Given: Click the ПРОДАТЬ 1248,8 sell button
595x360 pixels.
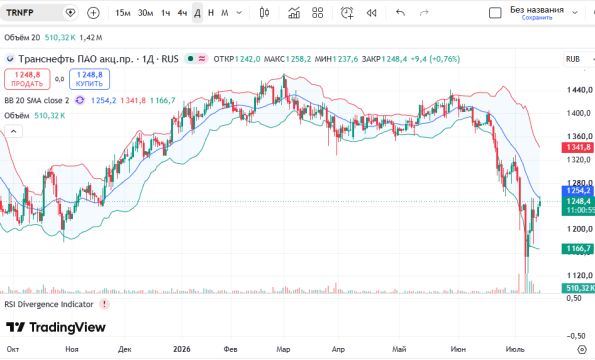Looking at the screenshot, I should click(27, 79).
